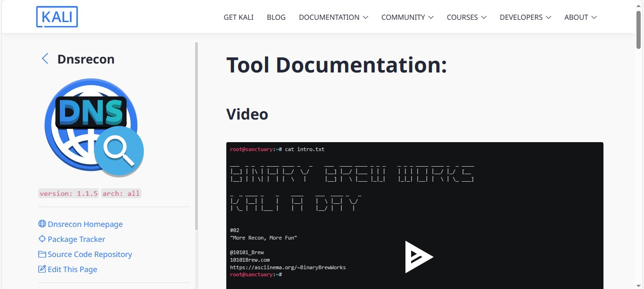Click the arch: all badge

[x=121, y=193]
